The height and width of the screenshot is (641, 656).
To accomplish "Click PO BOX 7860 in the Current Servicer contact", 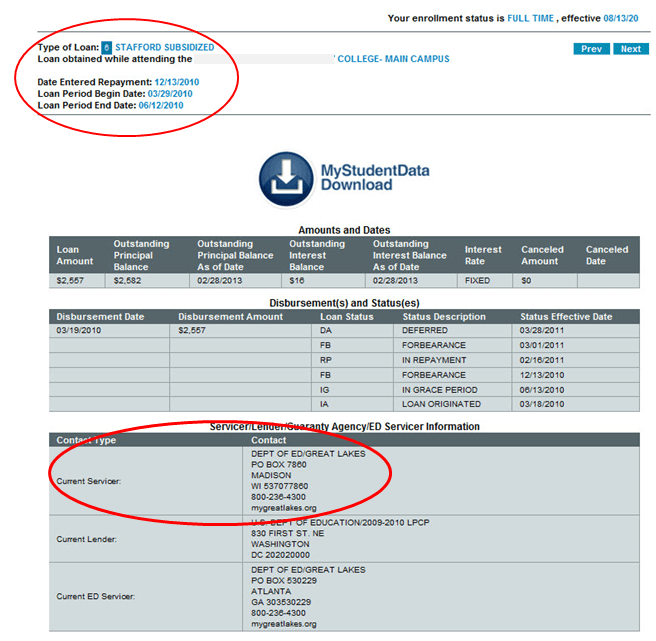I will point(279,465).
